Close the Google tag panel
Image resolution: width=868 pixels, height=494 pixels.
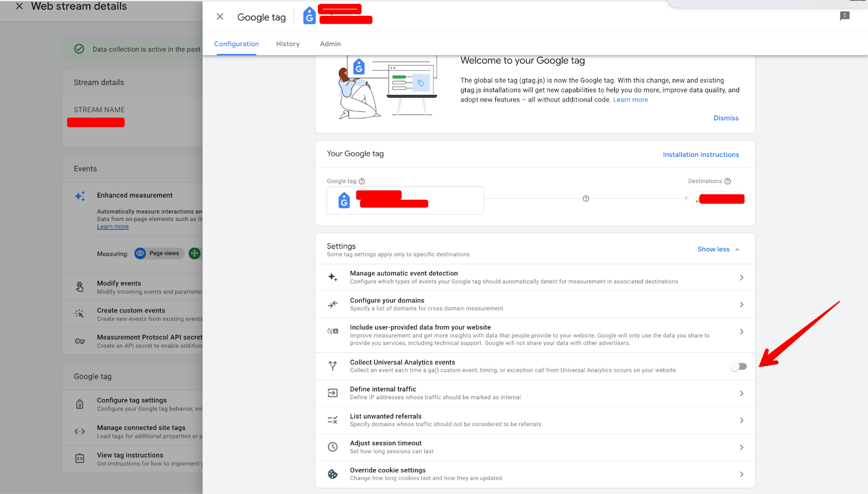tap(220, 17)
